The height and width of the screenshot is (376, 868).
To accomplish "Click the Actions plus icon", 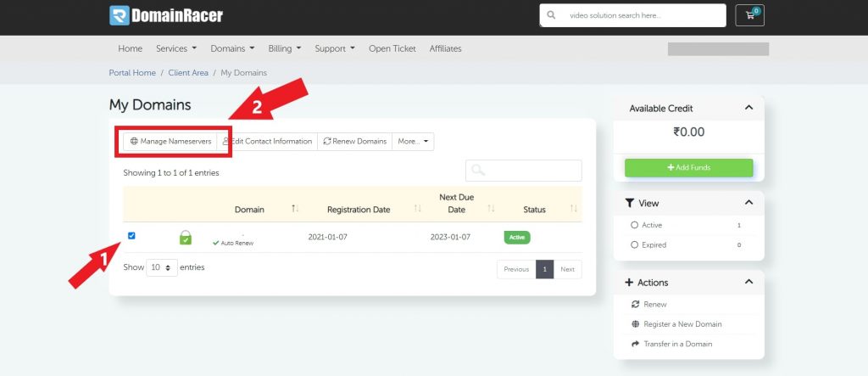I will [629, 283].
